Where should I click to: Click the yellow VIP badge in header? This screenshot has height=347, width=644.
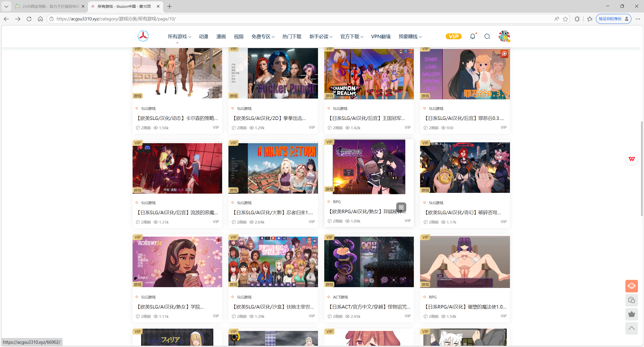tap(454, 36)
